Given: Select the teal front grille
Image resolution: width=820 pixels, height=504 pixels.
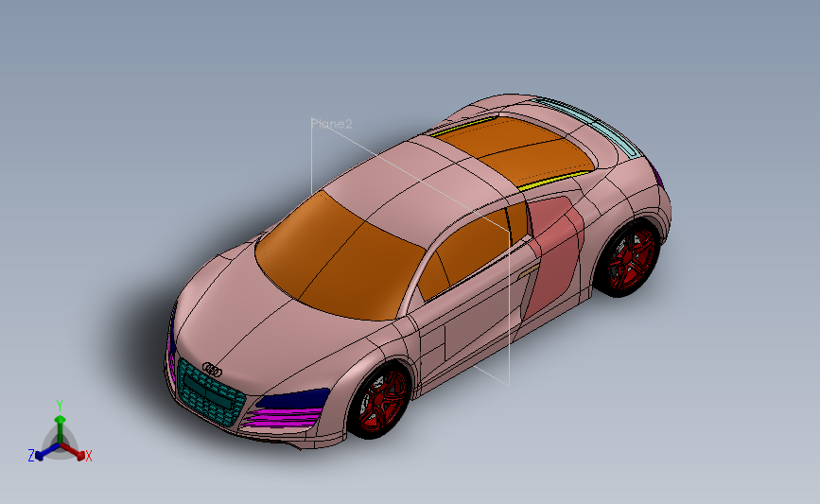Looking at the screenshot, I should point(210,391).
